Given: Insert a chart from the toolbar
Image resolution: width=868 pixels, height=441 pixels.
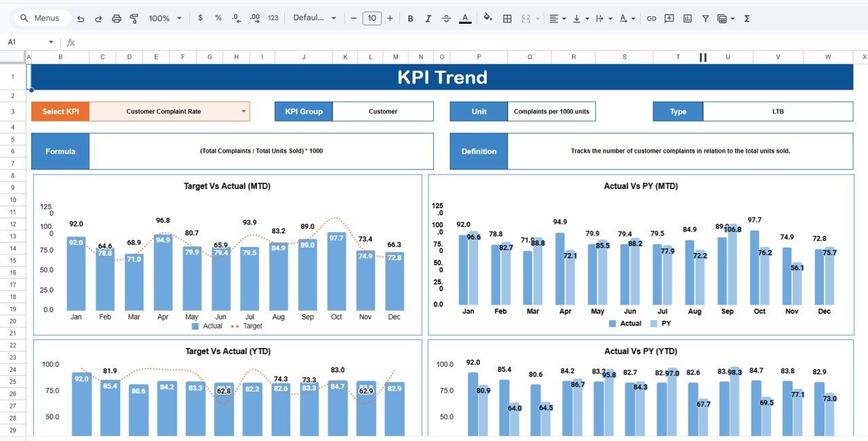Looking at the screenshot, I should click(x=687, y=18).
